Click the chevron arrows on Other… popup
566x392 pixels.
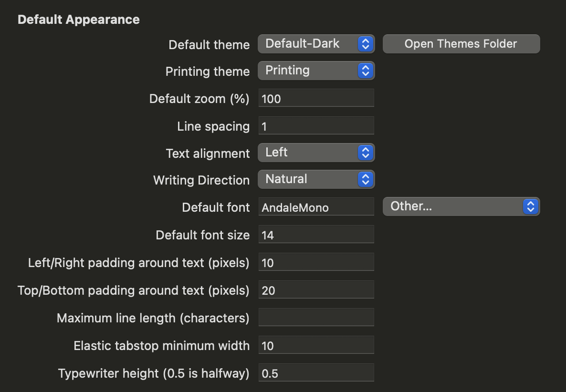click(531, 206)
